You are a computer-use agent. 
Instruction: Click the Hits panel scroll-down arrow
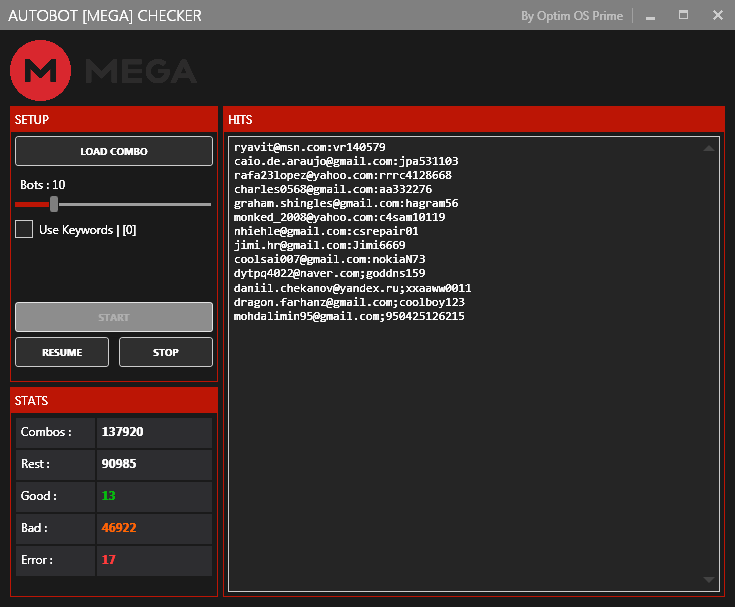click(709, 580)
